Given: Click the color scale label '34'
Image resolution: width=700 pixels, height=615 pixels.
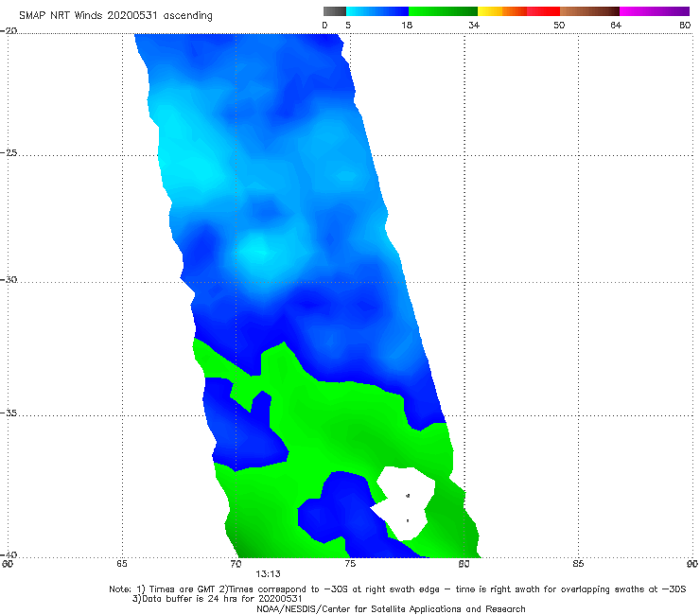Looking at the screenshot, I should [x=474, y=26].
